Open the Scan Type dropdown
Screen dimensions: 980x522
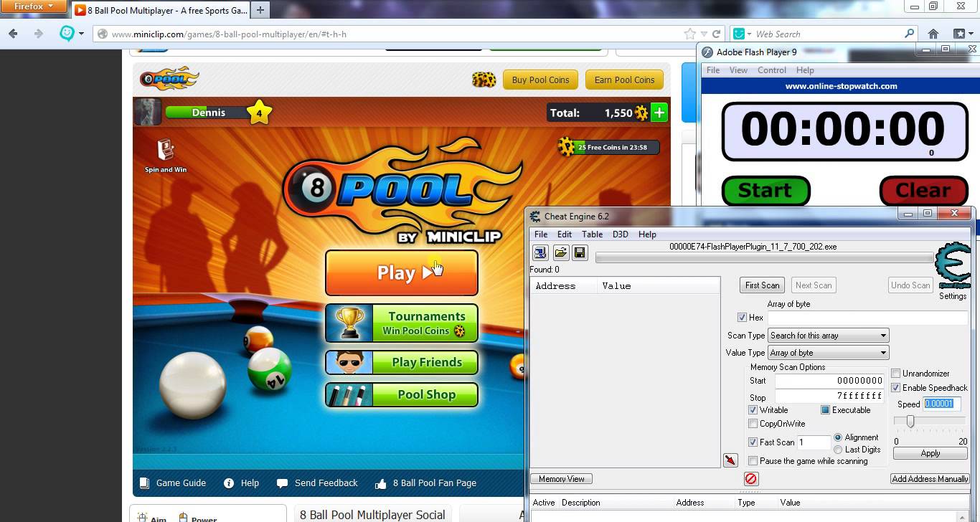(x=828, y=336)
